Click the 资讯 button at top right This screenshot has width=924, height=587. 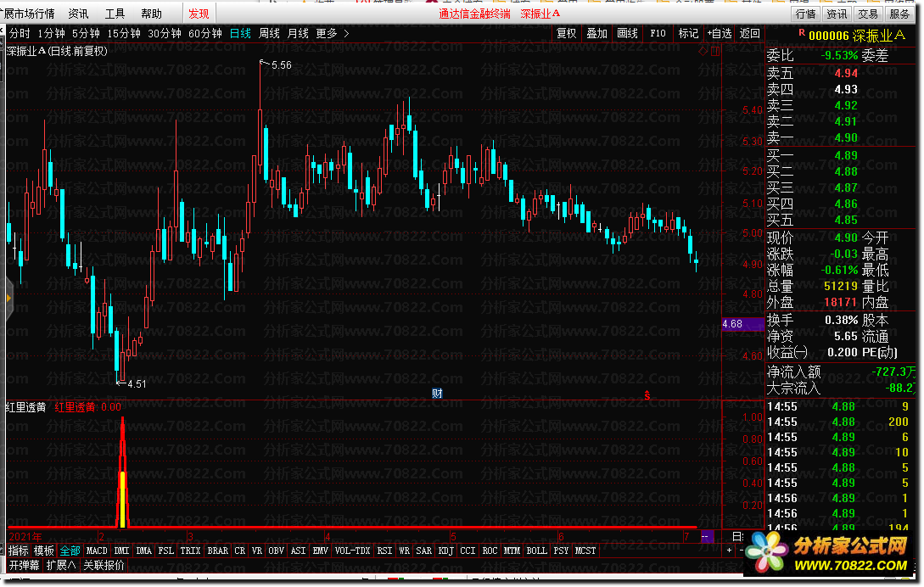pos(837,14)
